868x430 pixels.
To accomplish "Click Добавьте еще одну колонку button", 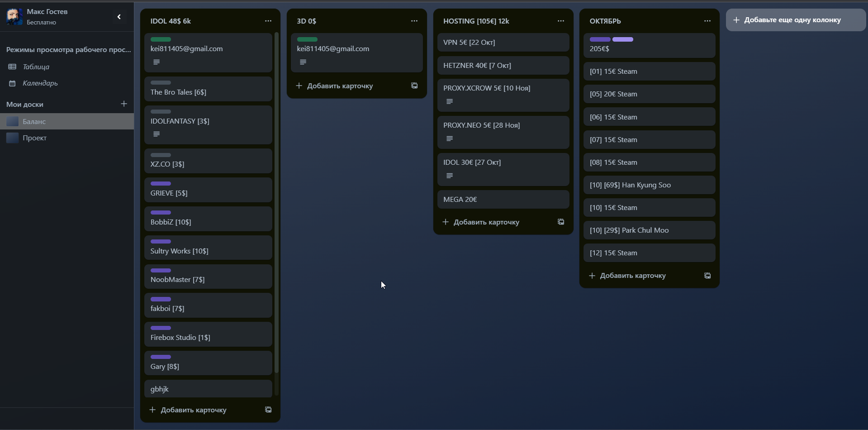I will click(x=796, y=20).
